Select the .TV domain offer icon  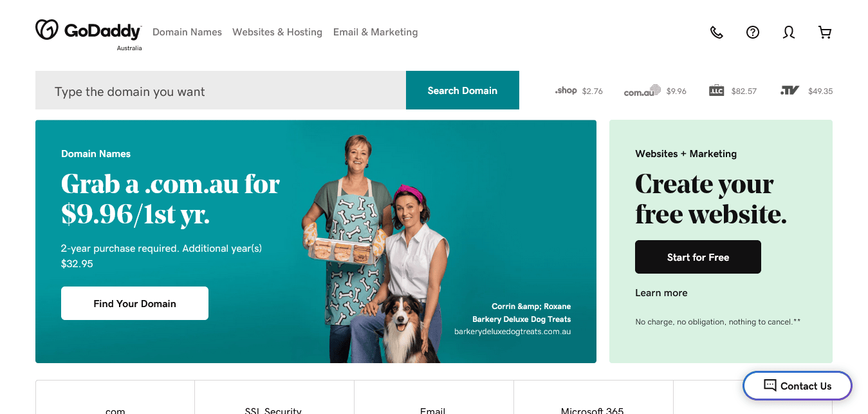[x=790, y=91]
